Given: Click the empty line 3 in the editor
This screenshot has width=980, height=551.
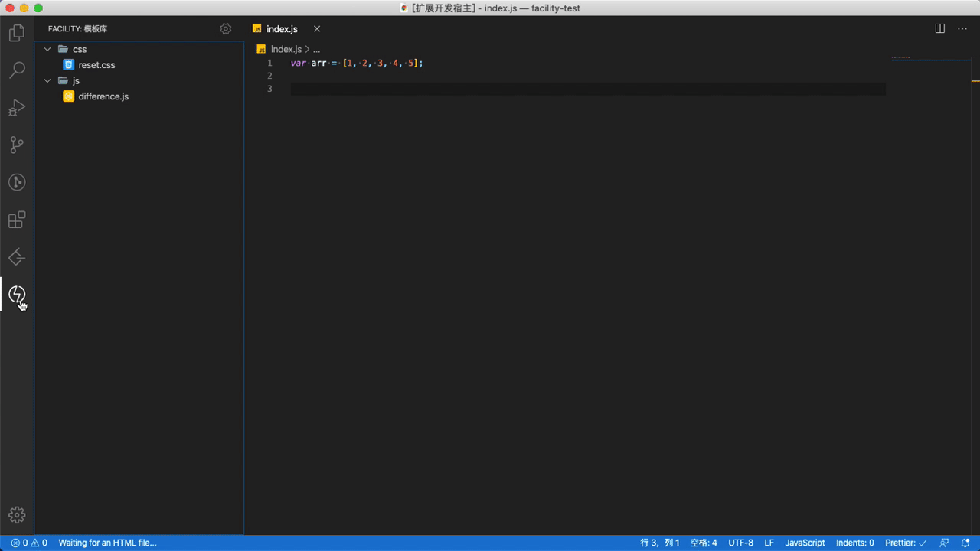Looking at the screenshot, I should [x=588, y=89].
